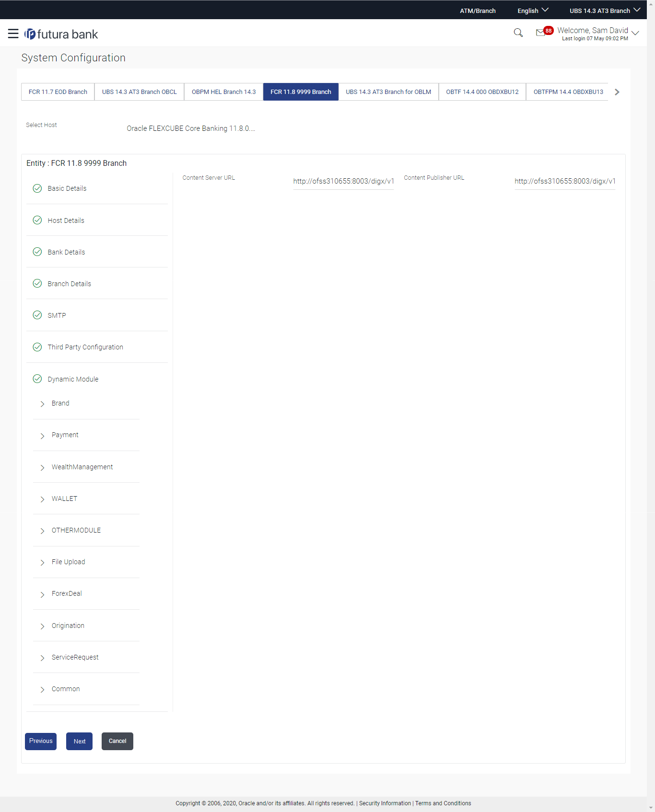Expand the OTHERMODULE chevron
This screenshot has width=655, height=812.
tap(42, 531)
